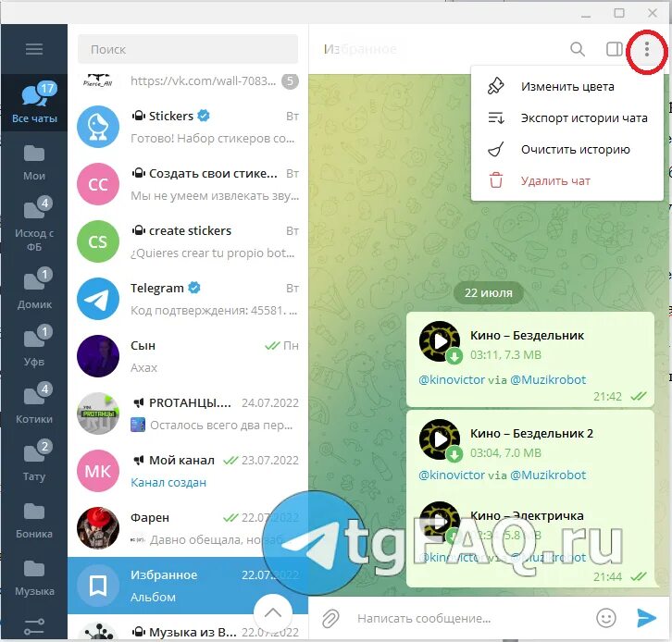Open the Тату folder

pos(34,461)
